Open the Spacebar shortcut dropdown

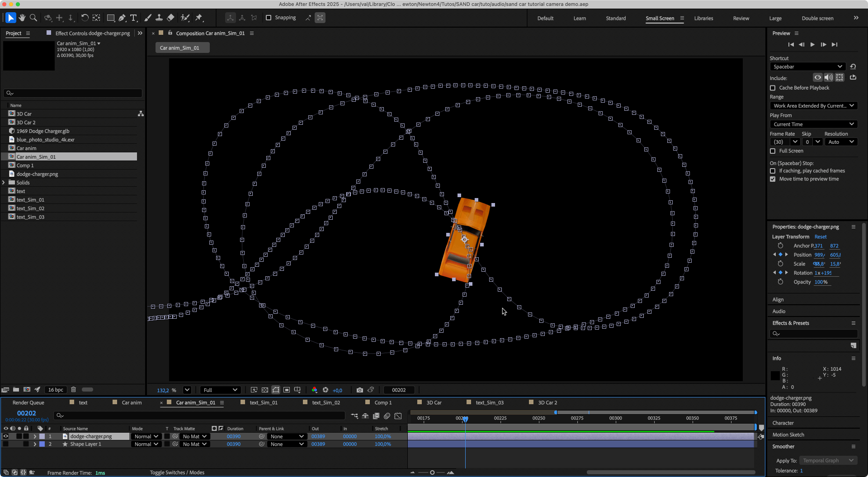pos(807,66)
